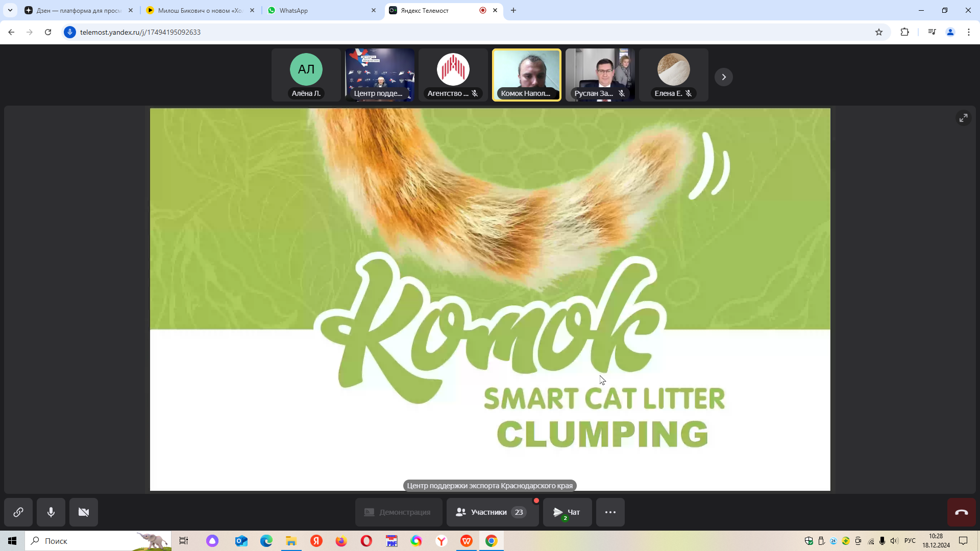Close the Яндекс Телемост tab
980x551 pixels.
495,10
